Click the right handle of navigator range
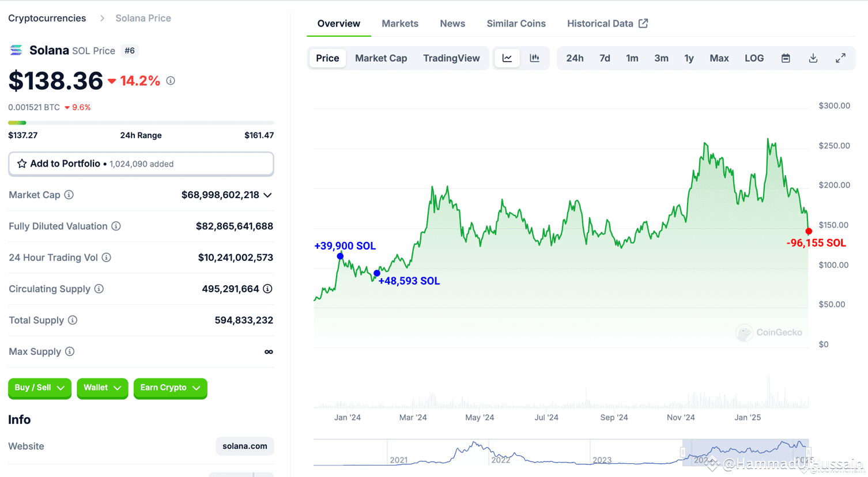 point(809,452)
